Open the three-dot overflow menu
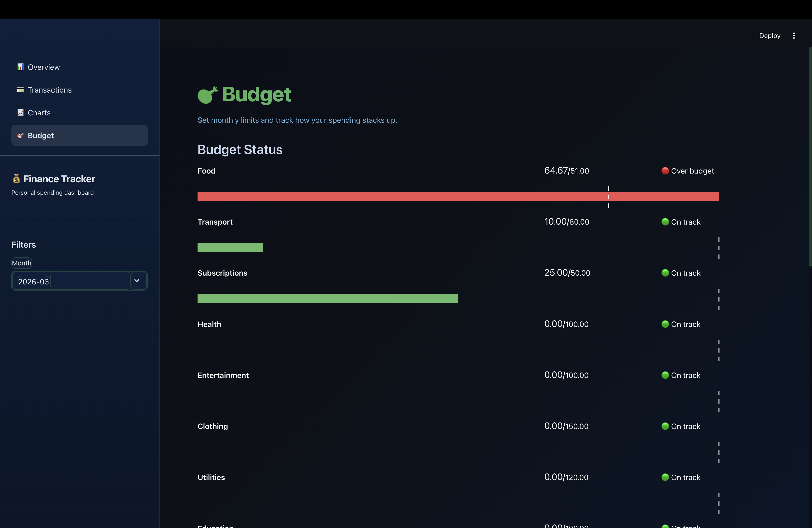812x528 pixels. (x=794, y=35)
